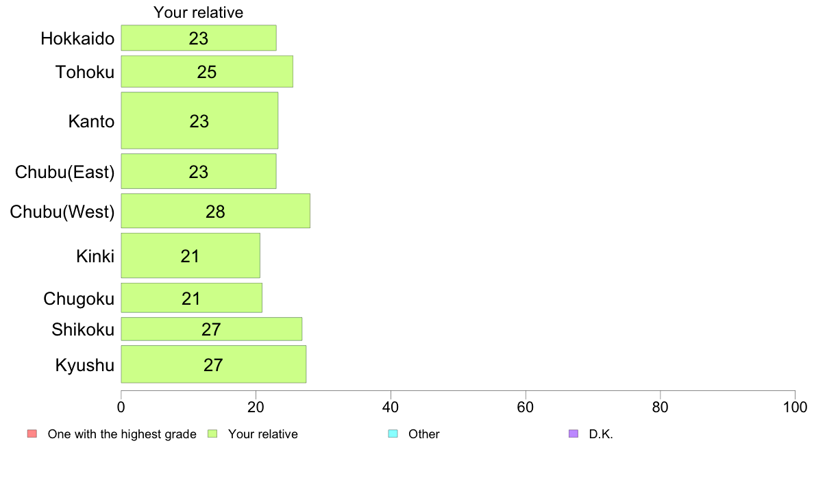Click the 'Other' legend label text

tap(423, 434)
